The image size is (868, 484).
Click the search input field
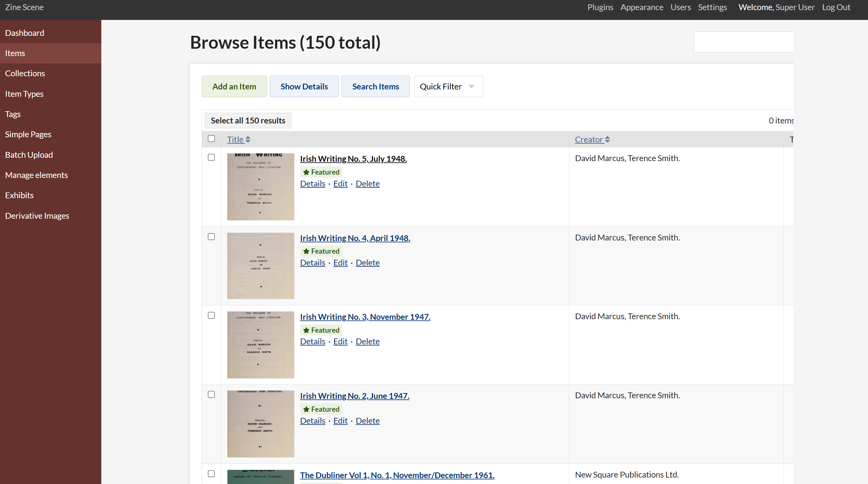coord(744,42)
